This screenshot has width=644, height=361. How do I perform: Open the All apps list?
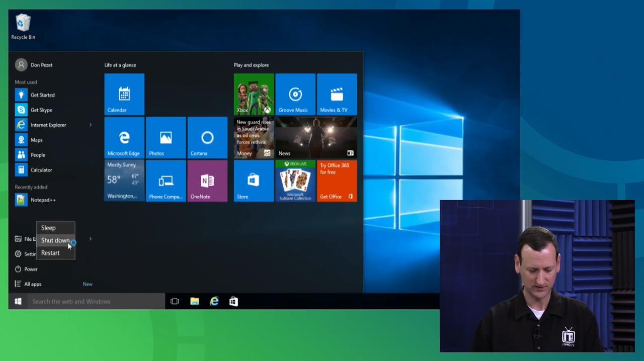pos(29,284)
